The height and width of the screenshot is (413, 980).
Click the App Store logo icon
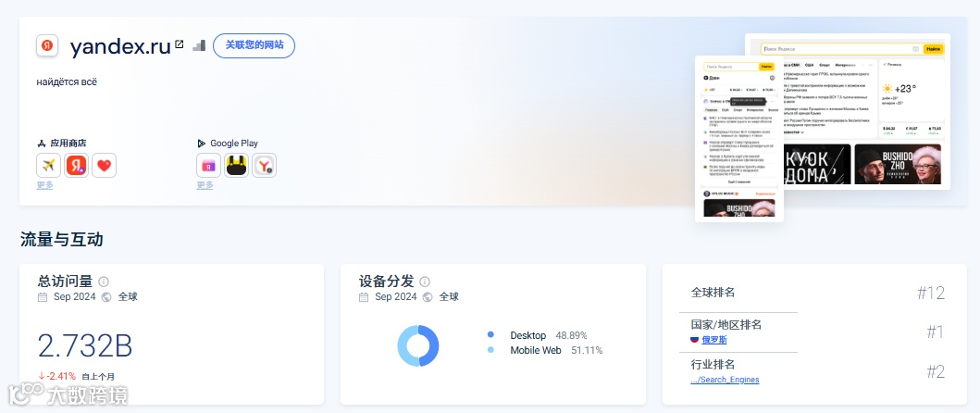(42, 144)
